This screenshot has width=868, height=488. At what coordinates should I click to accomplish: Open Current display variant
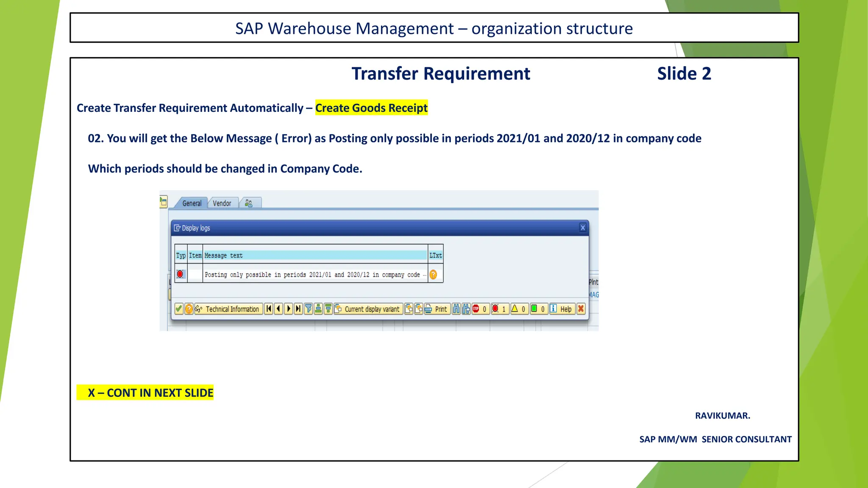(x=368, y=309)
